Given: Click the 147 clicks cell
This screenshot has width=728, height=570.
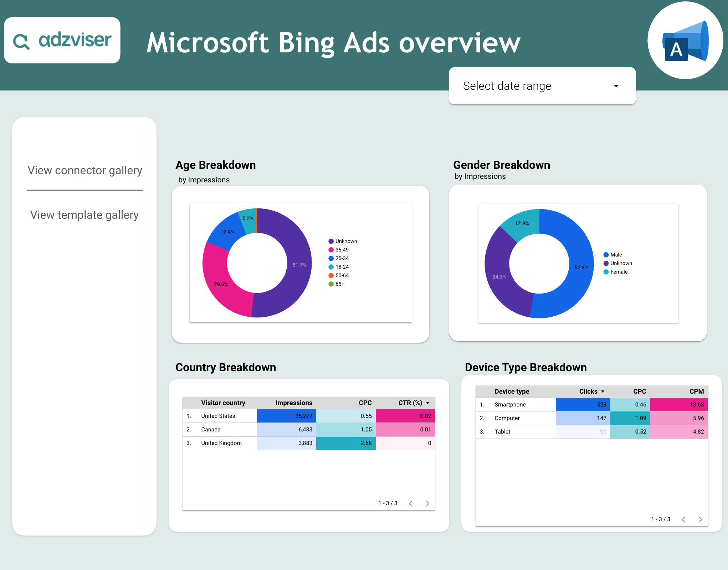Looking at the screenshot, I should pos(583,418).
